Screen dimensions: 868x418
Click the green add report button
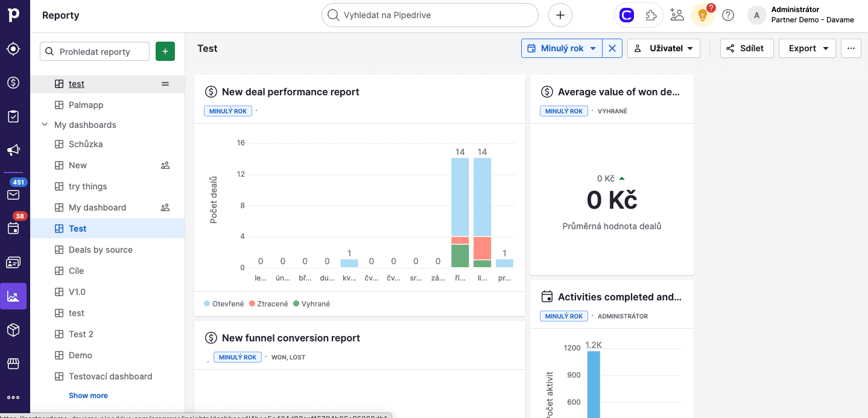(x=165, y=51)
